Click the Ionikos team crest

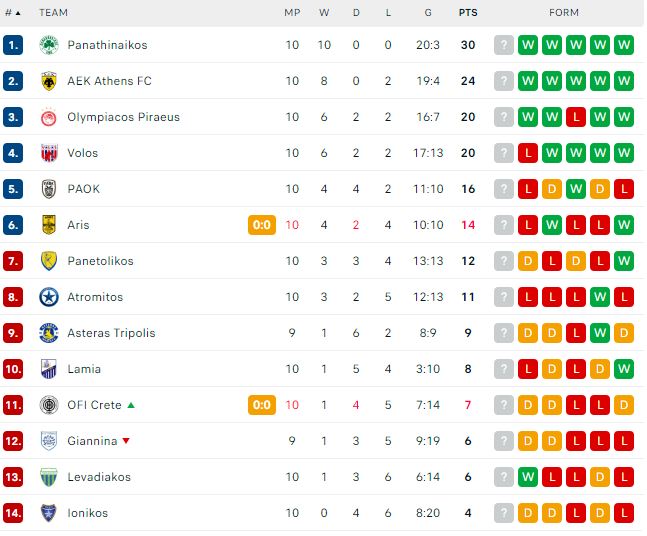(x=49, y=513)
